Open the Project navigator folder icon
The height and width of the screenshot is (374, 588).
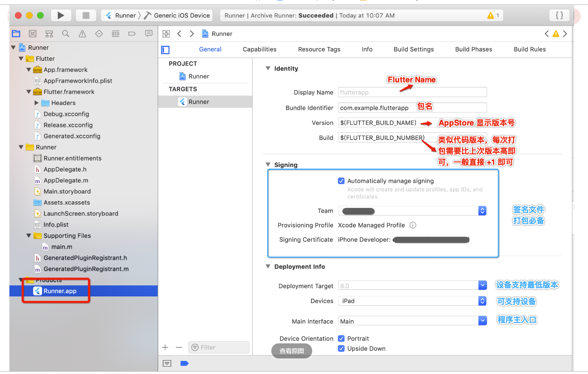point(16,34)
